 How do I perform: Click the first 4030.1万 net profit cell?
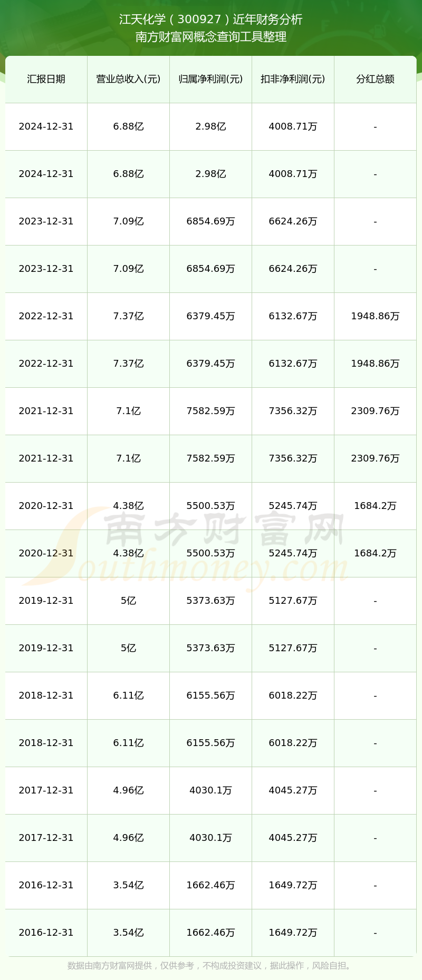pos(210,790)
